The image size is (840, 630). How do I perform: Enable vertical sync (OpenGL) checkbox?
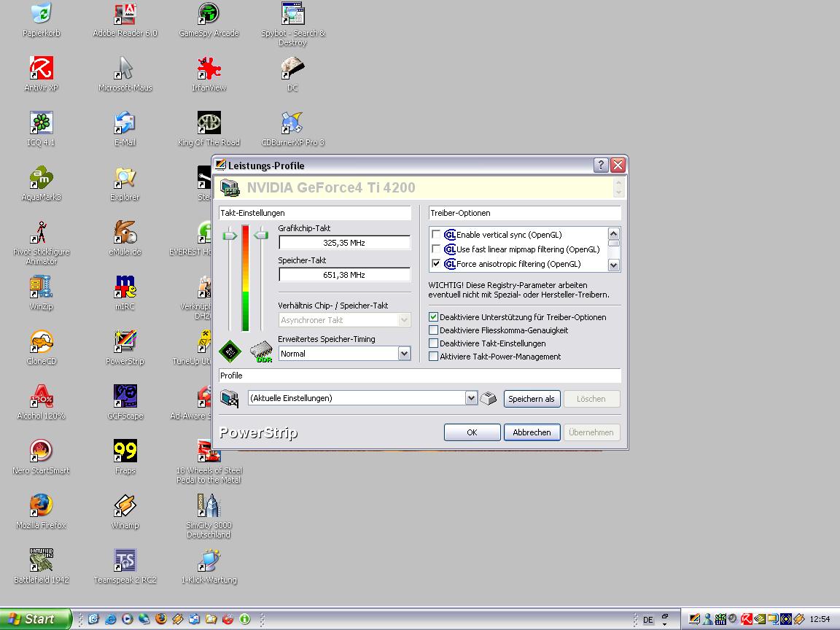click(436, 235)
